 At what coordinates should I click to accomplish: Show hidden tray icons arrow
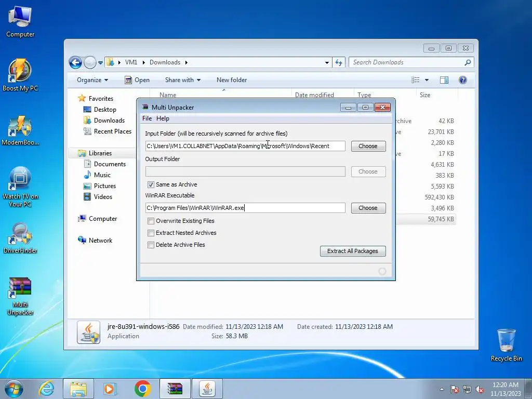tap(442, 389)
